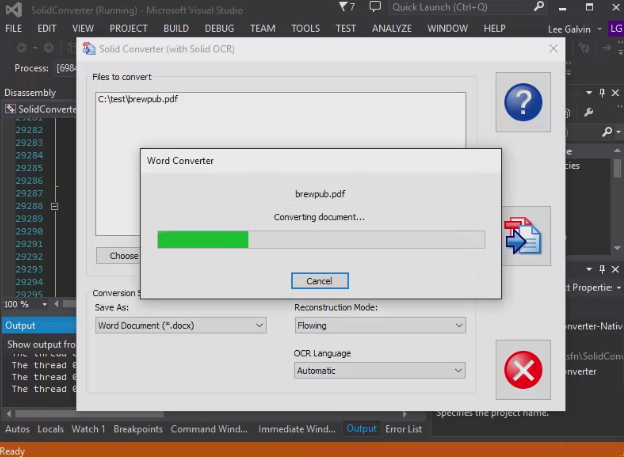
Task: Switch to the Command Window tab
Action: (x=209, y=429)
